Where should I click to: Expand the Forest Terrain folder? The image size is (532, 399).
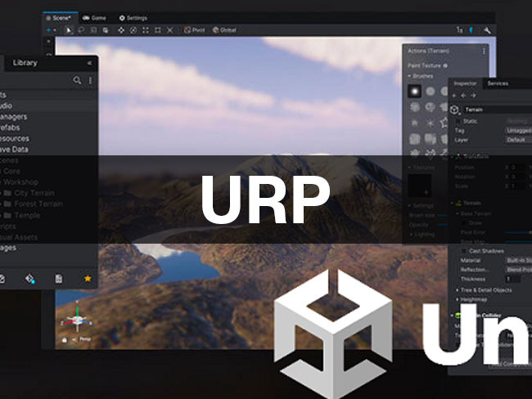(x=2, y=204)
